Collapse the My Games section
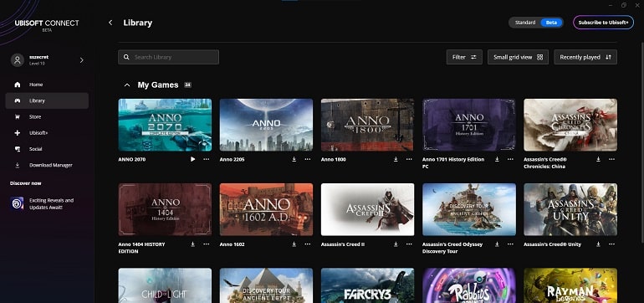Screen dimensions: 644x303 [x=127, y=85]
